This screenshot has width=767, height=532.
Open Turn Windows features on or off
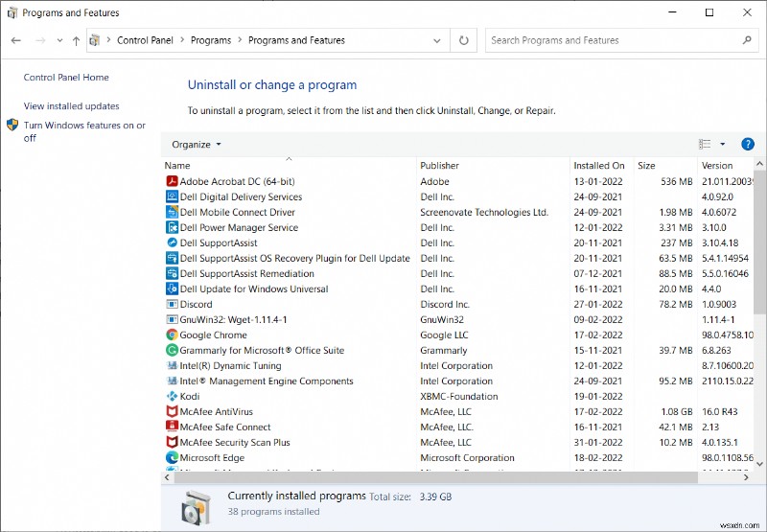point(84,131)
